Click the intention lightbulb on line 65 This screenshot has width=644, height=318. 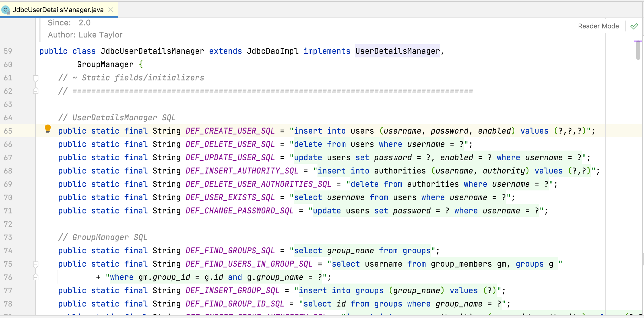[47, 129]
